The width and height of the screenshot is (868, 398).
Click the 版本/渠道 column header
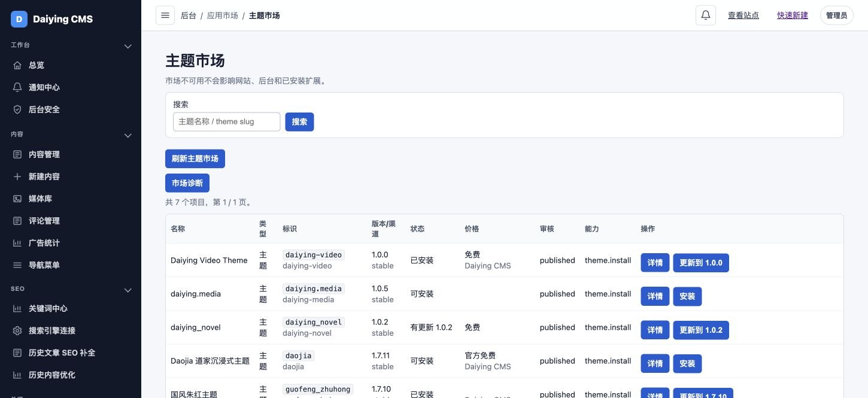[x=384, y=229]
